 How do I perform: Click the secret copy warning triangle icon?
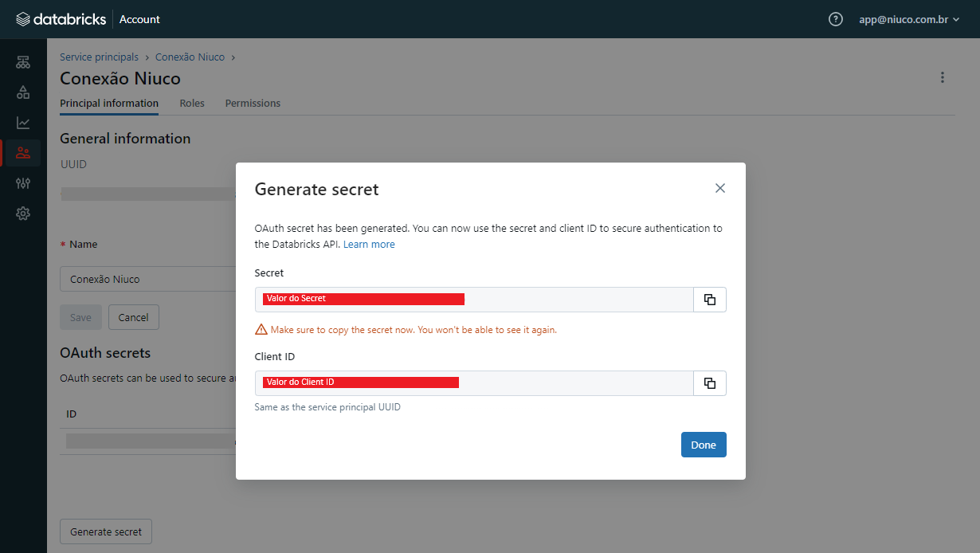[261, 330]
